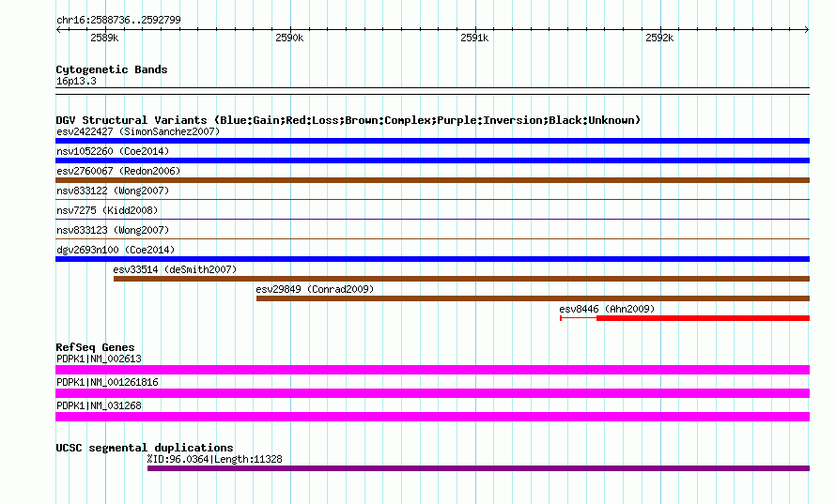Click the 2589k ruler position

(x=104, y=38)
